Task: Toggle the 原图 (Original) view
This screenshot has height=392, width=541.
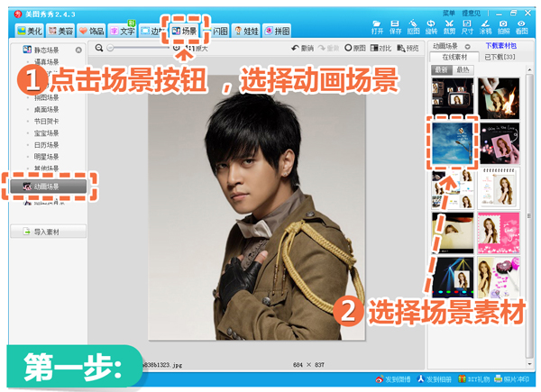Action: pyautogui.click(x=356, y=48)
